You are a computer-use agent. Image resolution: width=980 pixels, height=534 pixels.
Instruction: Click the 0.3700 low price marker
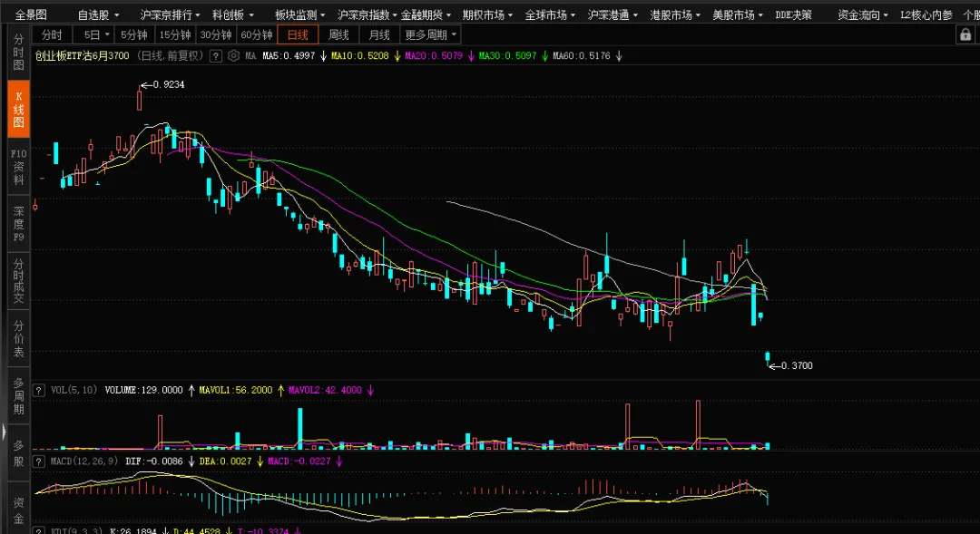coord(797,366)
